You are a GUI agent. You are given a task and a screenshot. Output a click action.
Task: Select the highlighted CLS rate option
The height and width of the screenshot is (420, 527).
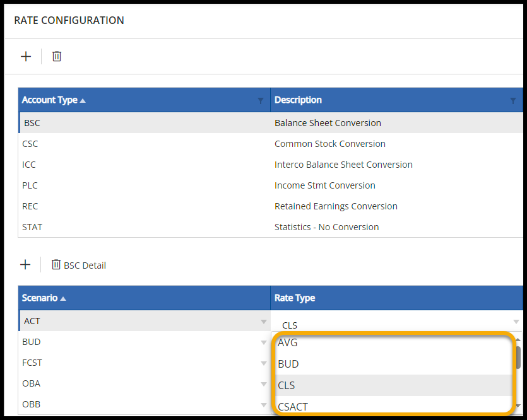click(x=287, y=385)
